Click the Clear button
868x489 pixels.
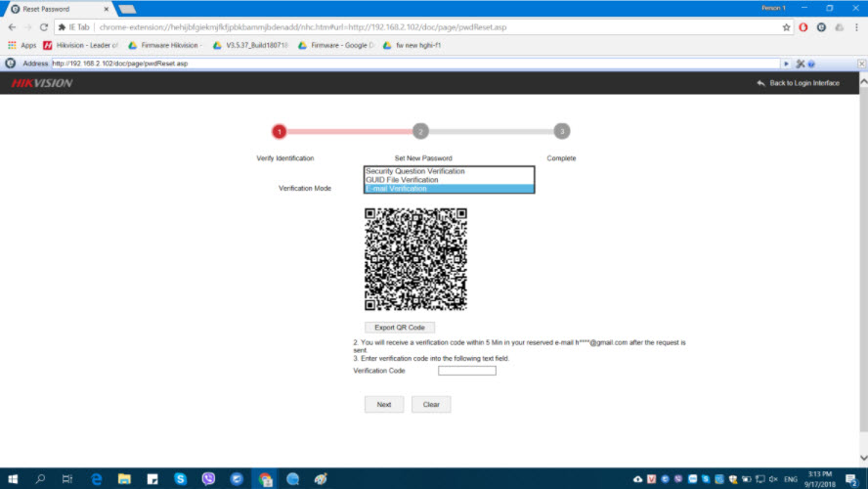[x=431, y=404]
